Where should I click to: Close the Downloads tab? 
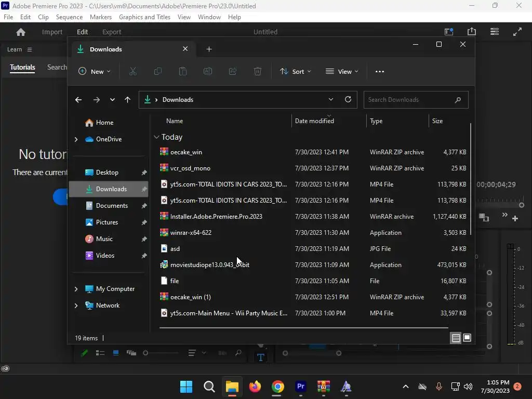click(x=185, y=49)
